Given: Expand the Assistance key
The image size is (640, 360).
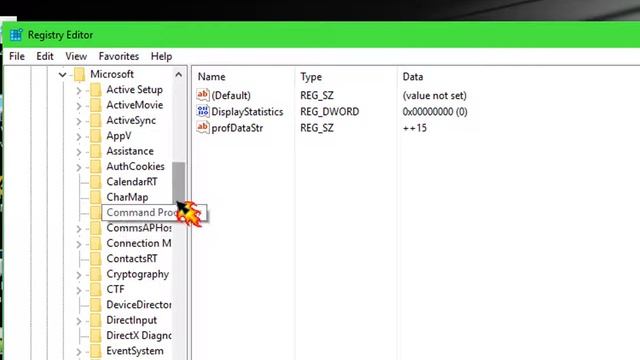Looking at the screenshot, I should click(79, 152).
